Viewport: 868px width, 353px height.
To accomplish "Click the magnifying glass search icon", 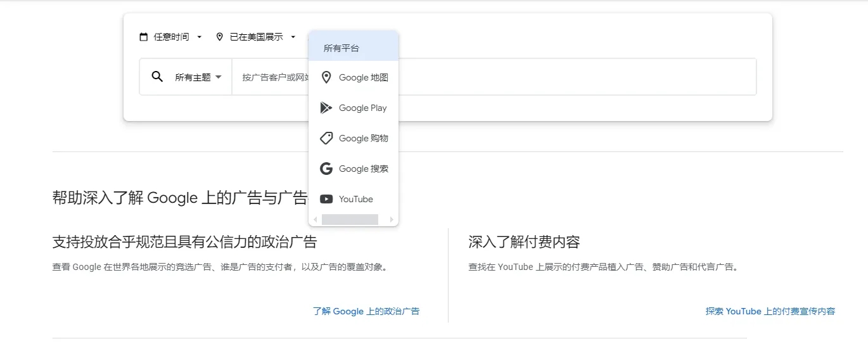I will [157, 77].
